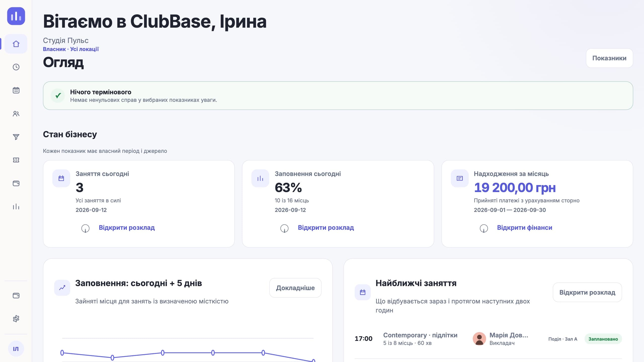Open the Показники button
This screenshot has height=362, width=644.
coord(609,58)
